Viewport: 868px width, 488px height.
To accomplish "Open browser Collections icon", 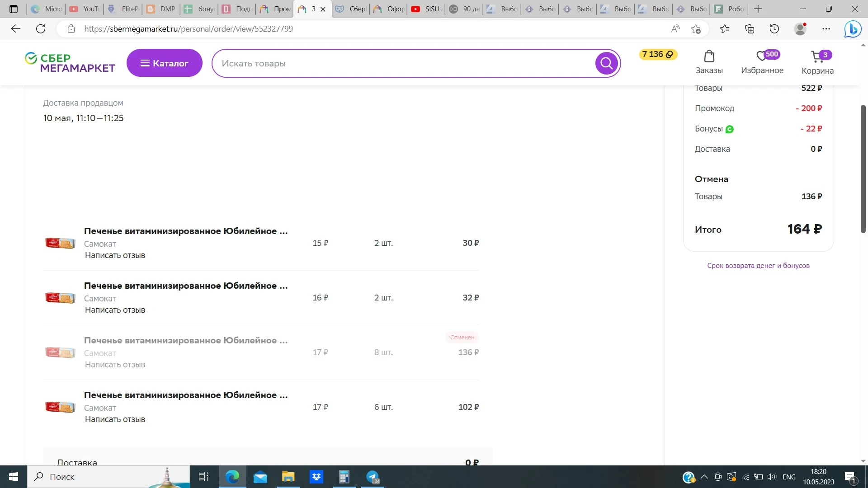I will click(750, 29).
